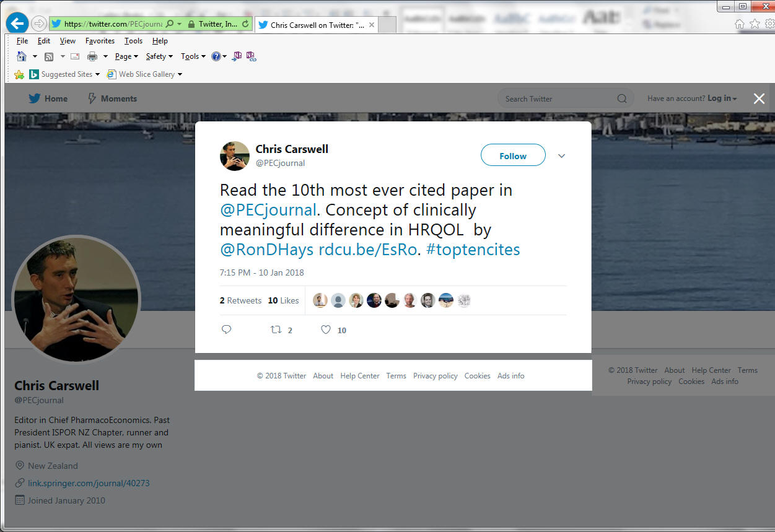Click the RSS feeds icon in command bar
The height and width of the screenshot is (532, 775).
coord(49,56)
